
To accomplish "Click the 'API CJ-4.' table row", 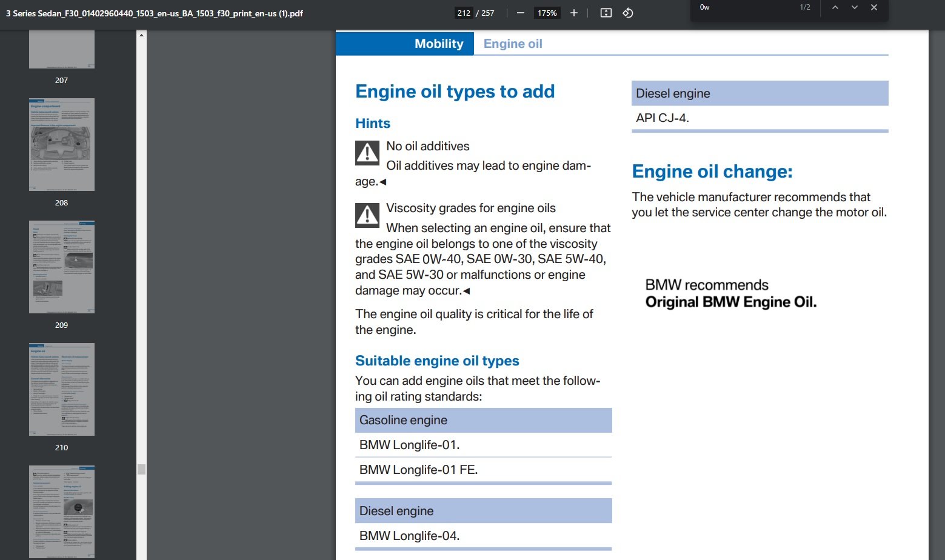I will coord(760,118).
